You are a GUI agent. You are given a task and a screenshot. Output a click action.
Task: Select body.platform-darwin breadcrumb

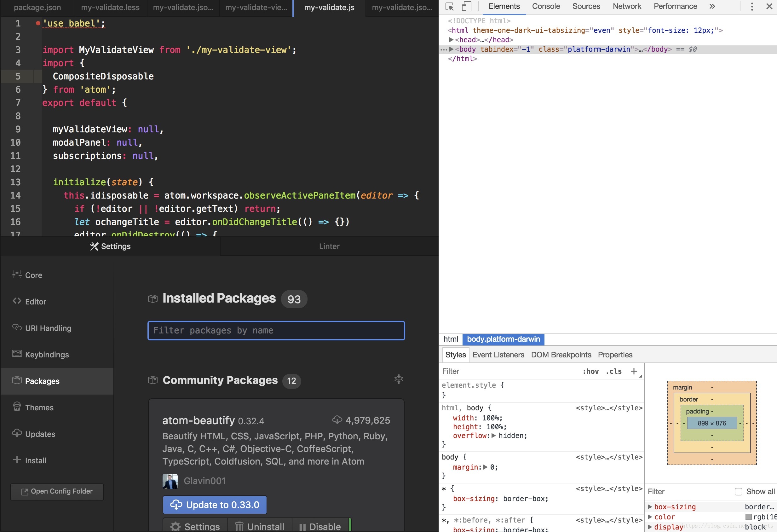[504, 339]
